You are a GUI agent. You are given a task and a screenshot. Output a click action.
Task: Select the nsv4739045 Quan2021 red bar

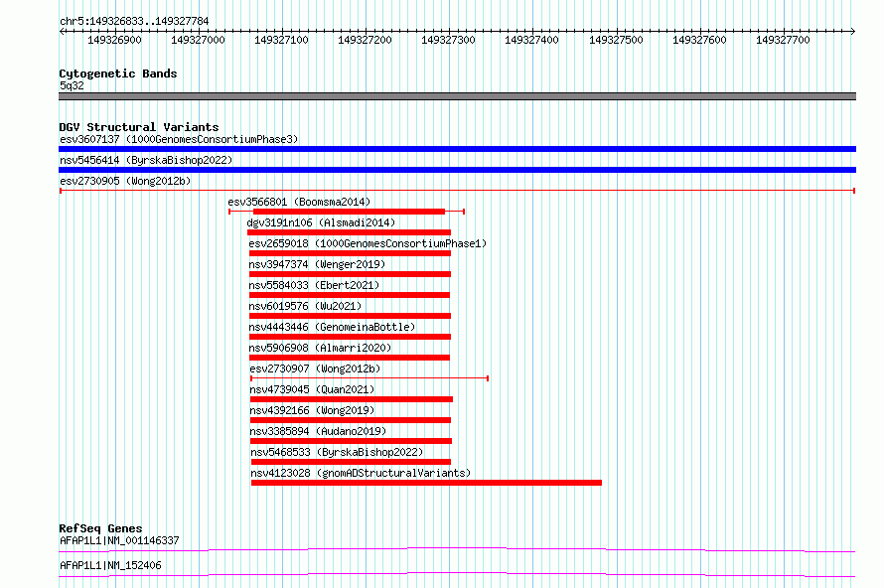(x=352, y=399)
